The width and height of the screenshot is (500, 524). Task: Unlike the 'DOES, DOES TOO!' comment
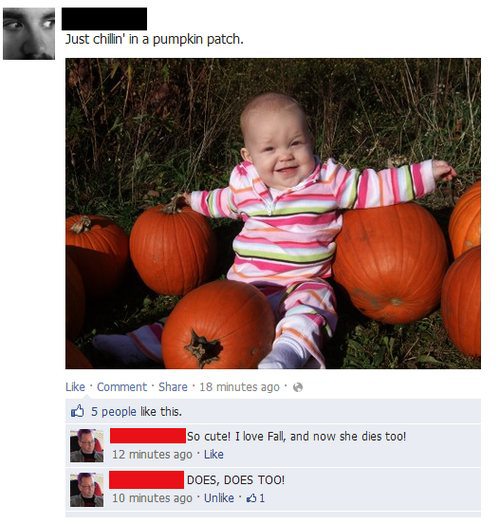point(219,498)
